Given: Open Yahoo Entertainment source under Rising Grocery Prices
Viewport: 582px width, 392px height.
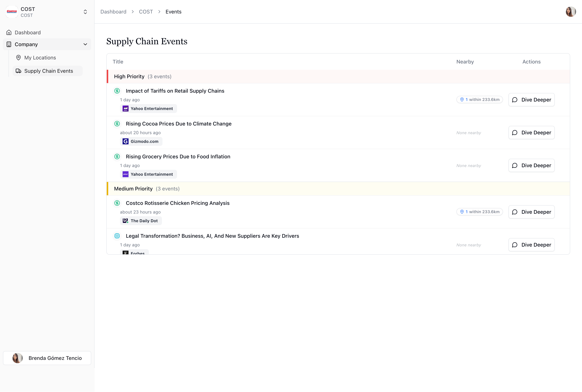Looking at the screenshot, I should pos(149,174).
